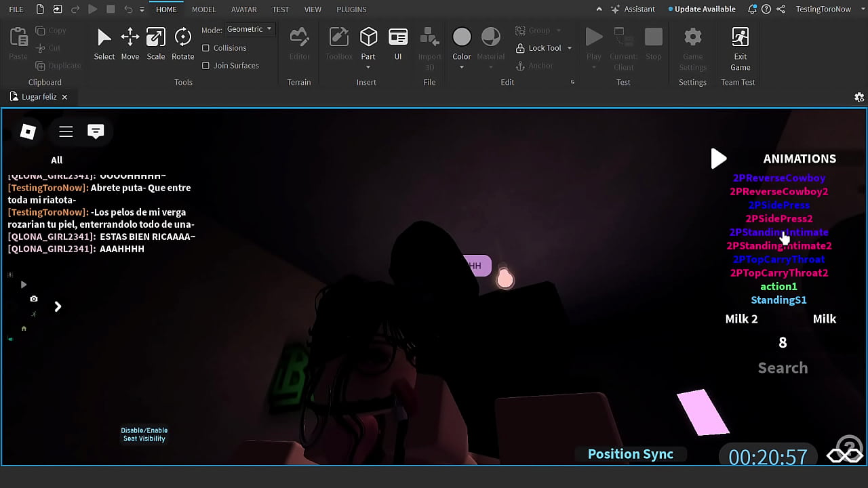Click the Update Available link
868x488 pixels.
coord(705,9)
